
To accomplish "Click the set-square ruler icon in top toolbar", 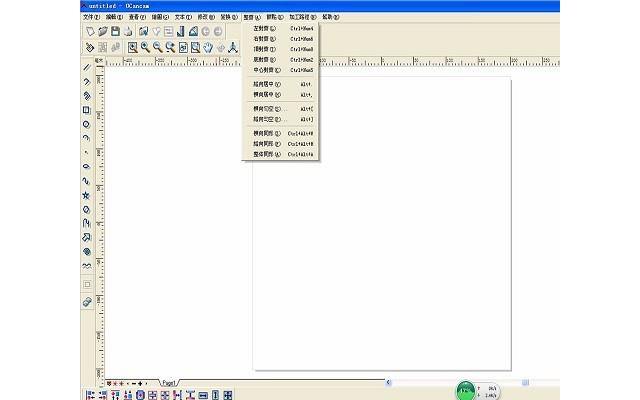I will [181, 31].
